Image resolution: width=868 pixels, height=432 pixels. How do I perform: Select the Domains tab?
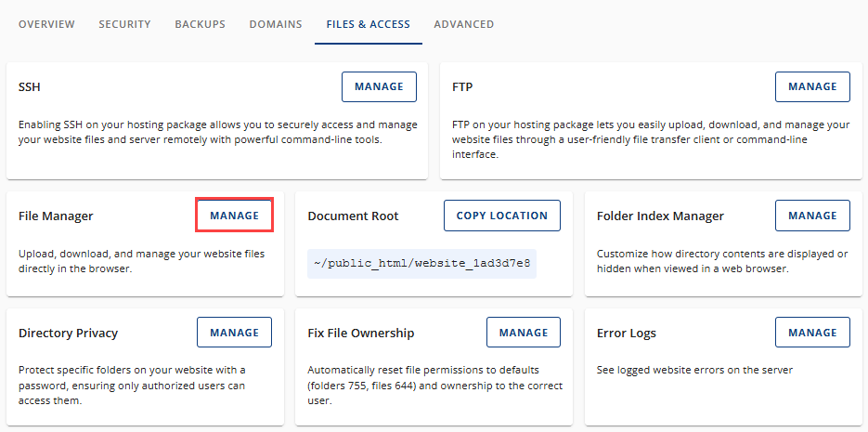[x=276, y=24]
